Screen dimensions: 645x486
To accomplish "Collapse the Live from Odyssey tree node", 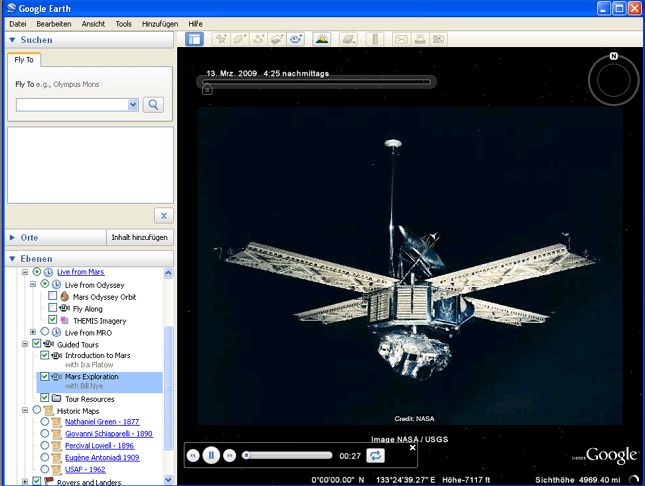I will 33,284.
